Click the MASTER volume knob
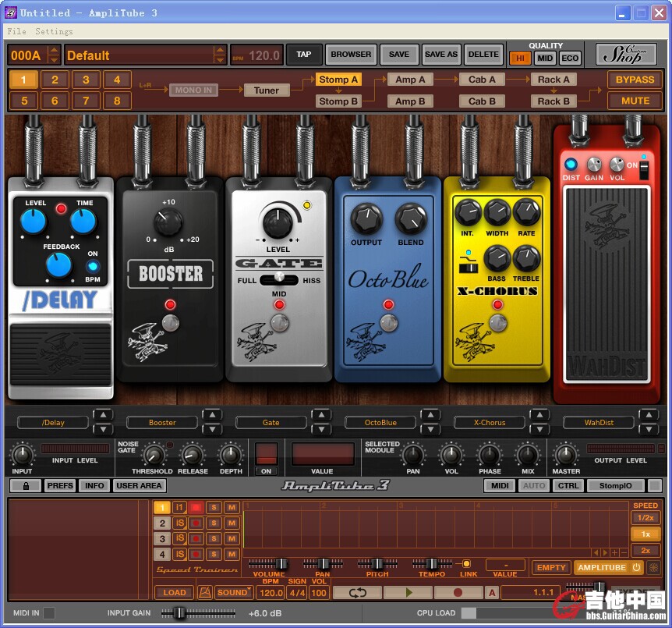 coord(566,455)
